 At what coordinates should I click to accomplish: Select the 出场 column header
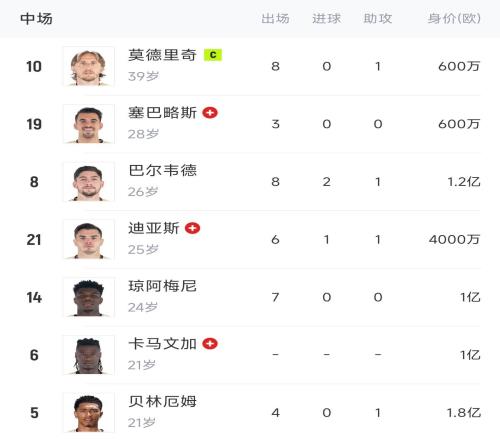pyautogui.click(x=275, y=18)
